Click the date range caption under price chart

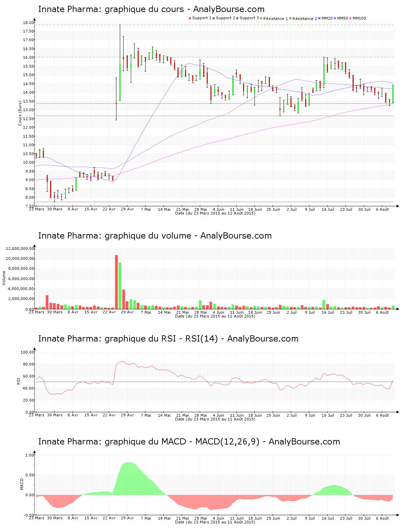[x=215, y=213]
